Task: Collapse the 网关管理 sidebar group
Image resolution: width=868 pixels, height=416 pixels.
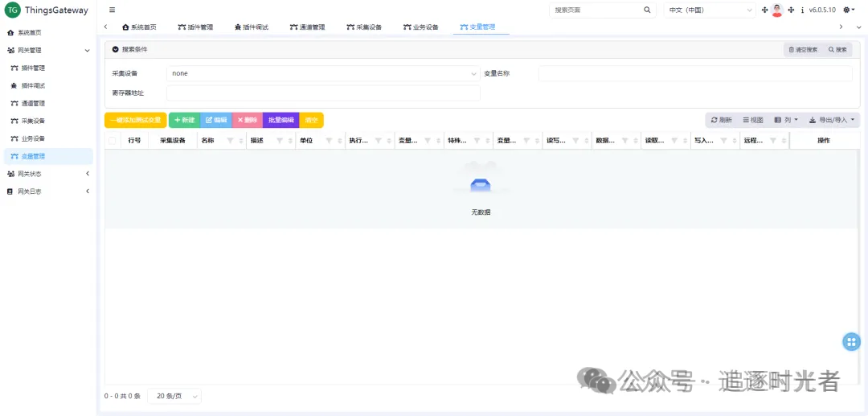Action: (x=87, y=51)
